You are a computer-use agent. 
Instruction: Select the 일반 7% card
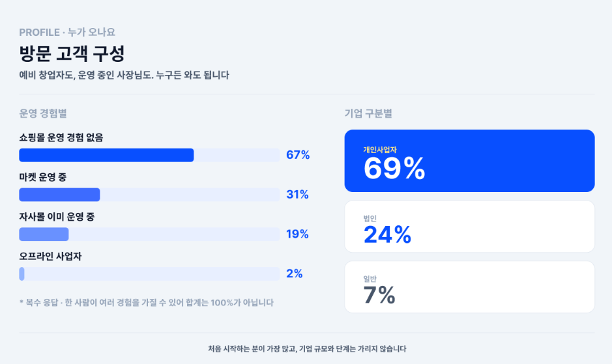pos(469,287)
